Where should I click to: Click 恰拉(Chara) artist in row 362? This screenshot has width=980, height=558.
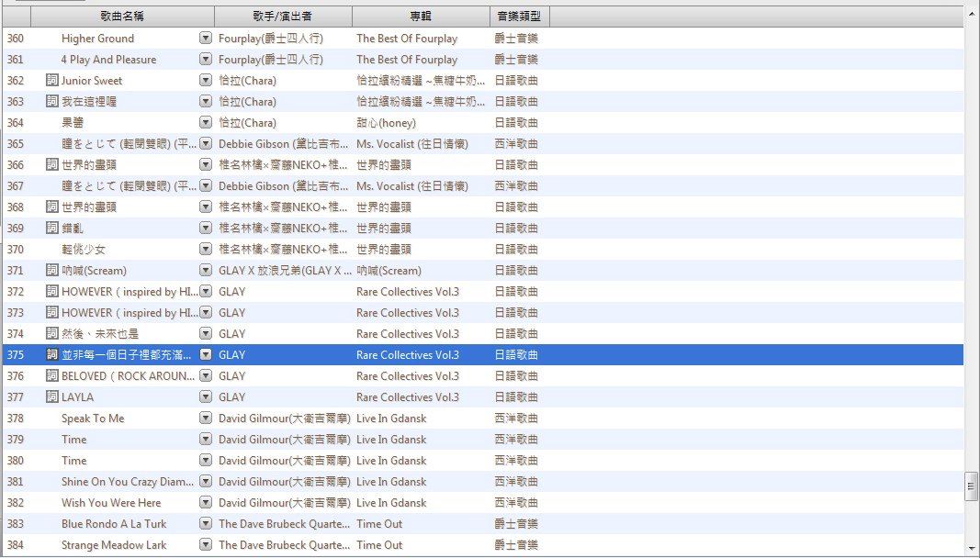click(x=247, y=81)
